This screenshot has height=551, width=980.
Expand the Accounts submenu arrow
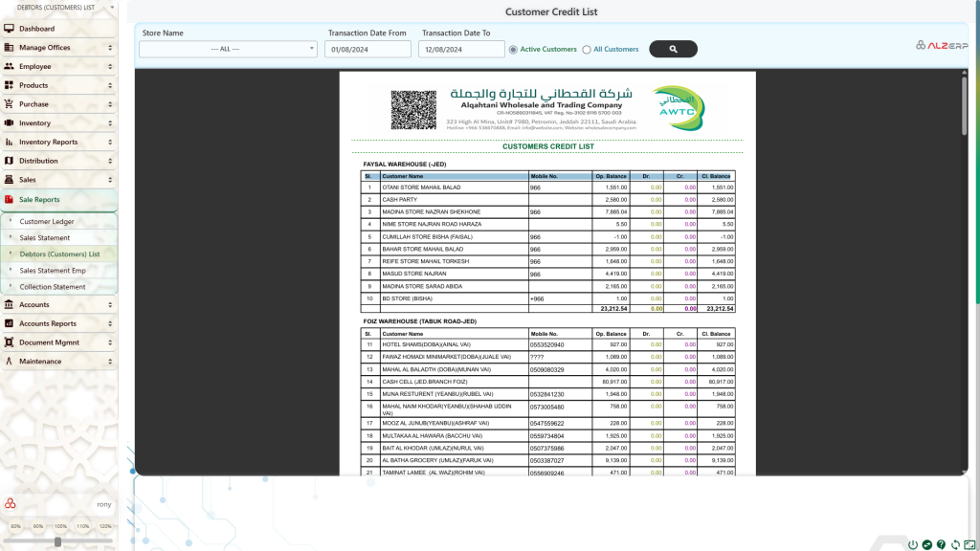[x=110, y=304]
